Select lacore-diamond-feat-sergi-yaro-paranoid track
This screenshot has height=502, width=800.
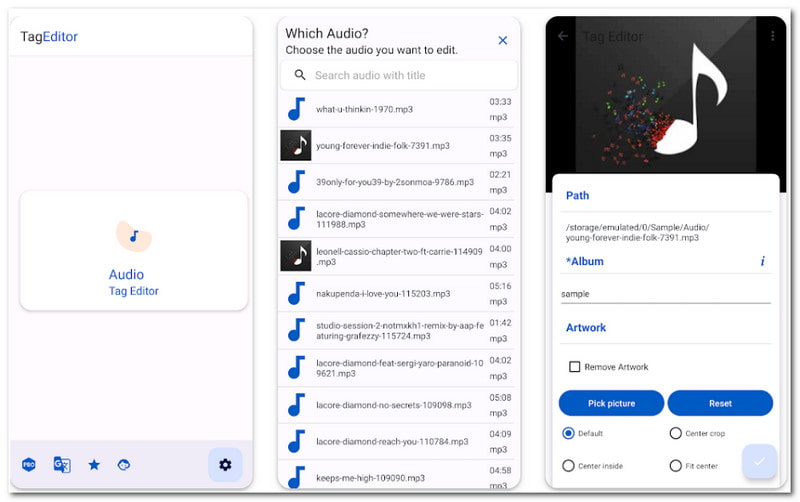396,368
